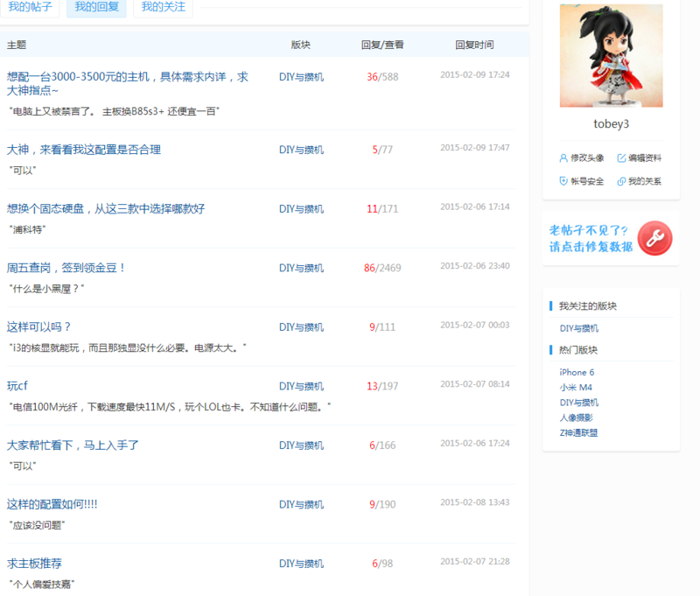Click DIY与攒机 board link in 6/166 row

[301, 445]
